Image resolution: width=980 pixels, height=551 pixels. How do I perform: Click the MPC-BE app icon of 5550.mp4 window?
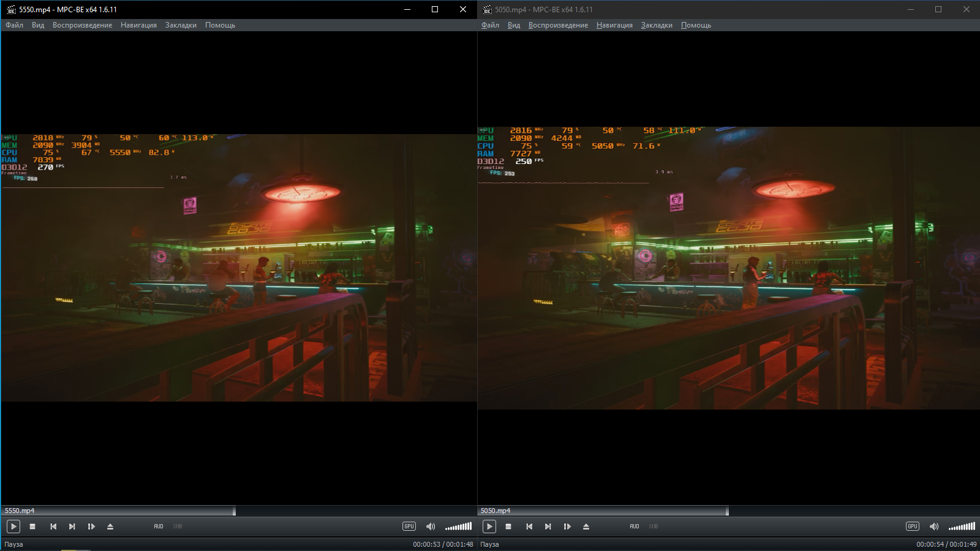click(x=11, y=9)
